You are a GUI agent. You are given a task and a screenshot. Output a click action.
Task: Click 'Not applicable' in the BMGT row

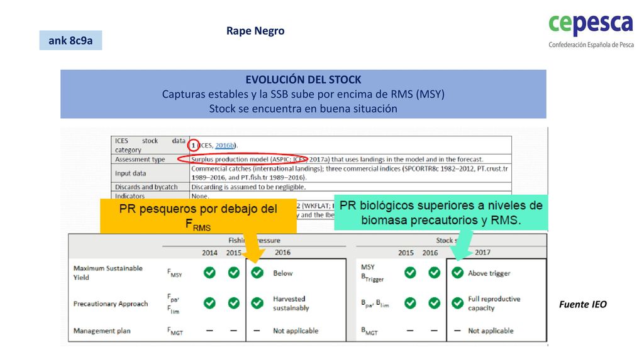pyautogui.click(x=491, y=331)
